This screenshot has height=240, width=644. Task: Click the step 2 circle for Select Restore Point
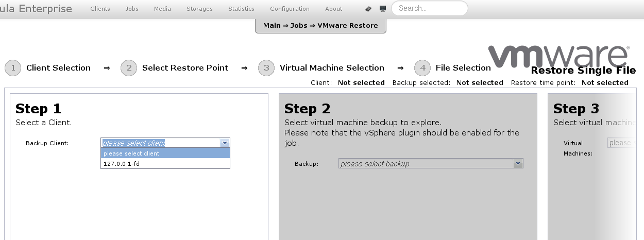[x=129, y=68]
